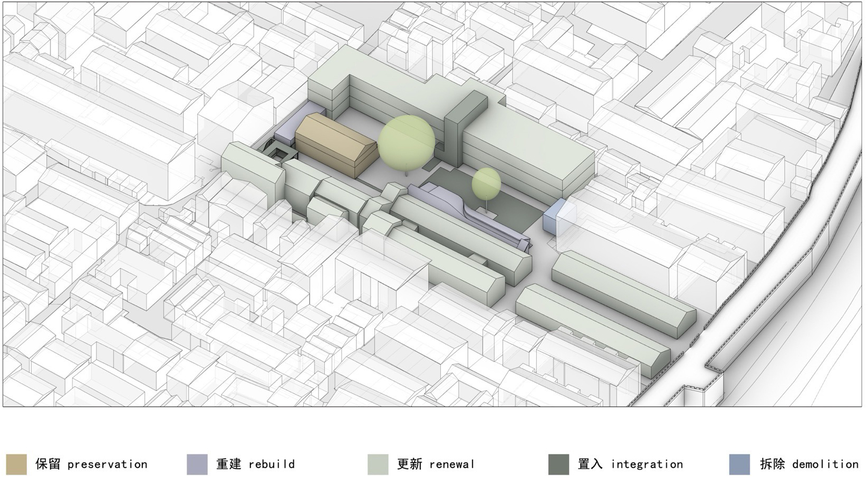Click the smaller round tree canopy

(x=486, y=183)
